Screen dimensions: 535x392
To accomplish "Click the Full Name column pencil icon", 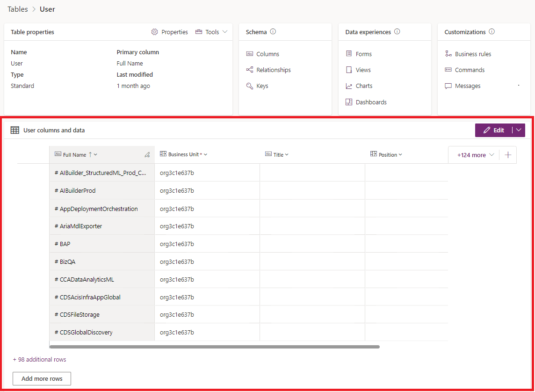I will click(x=147, y=155).
